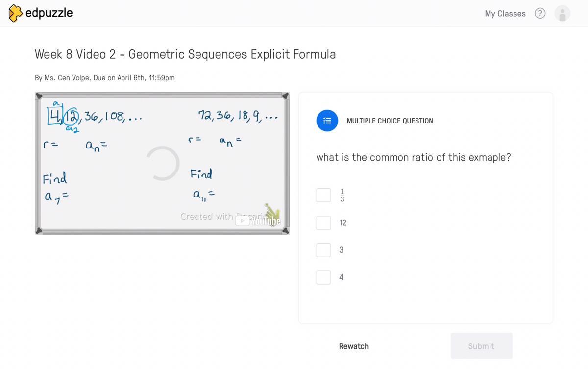Viewport: 588px width, 369px height.
Task: Go to My Classes
Action: tap(505, 13)
